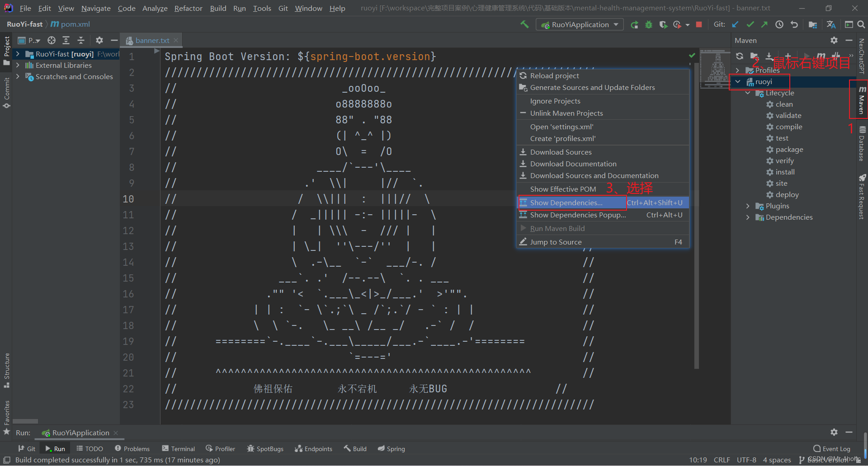Show Git history clock icon
Viewport: 868px width, 466px height.
(x=779, y=24)
